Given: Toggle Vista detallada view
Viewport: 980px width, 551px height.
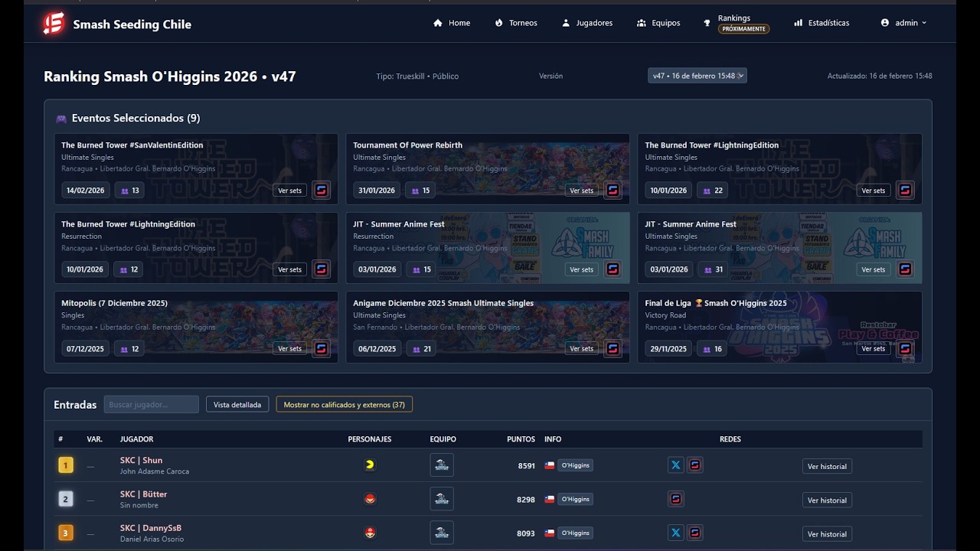Looking at the screenshot, I should 237,404.
